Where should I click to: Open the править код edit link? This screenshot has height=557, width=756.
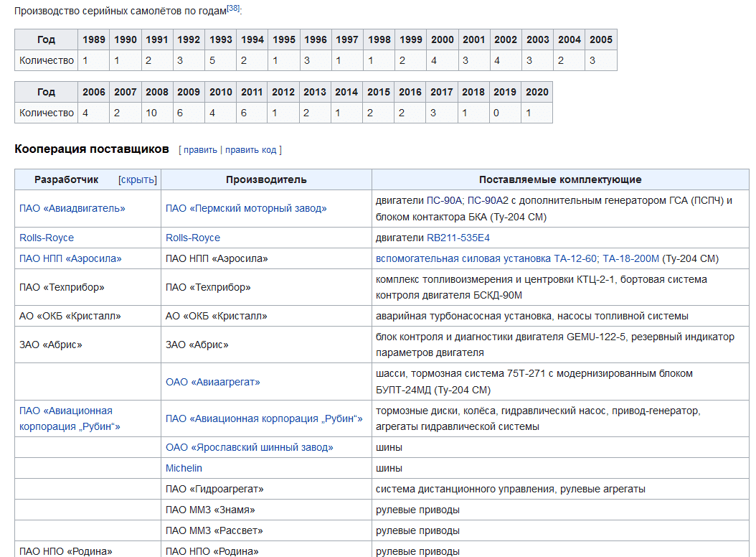coord(250,150)
